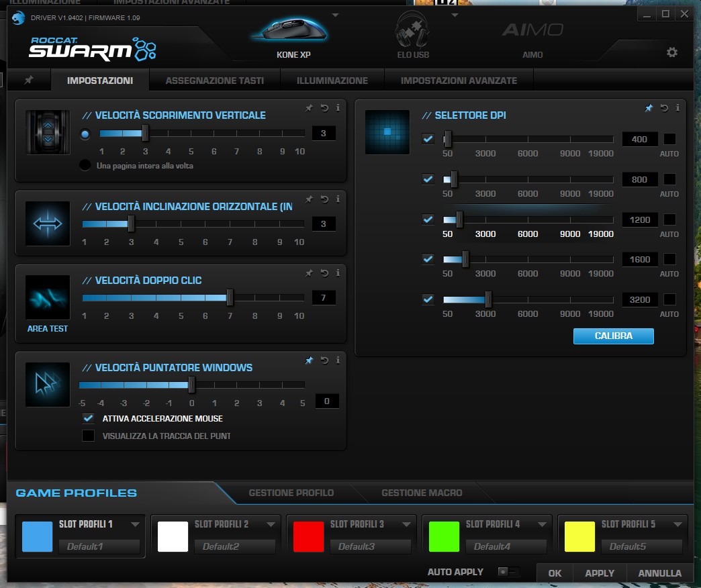Open the settings gear in the header

point(671,52)
